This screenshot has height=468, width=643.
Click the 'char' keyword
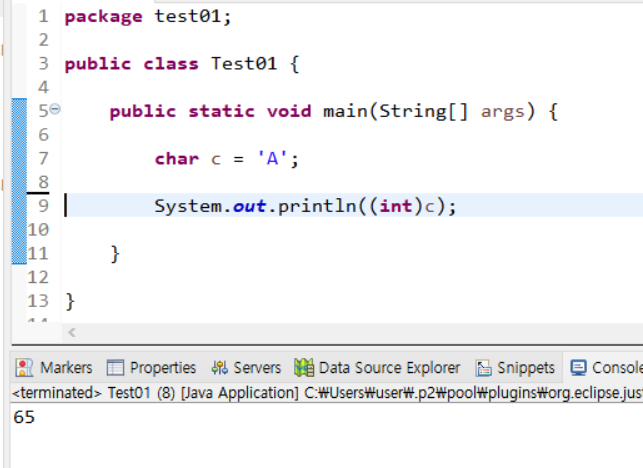(x=177, y=158)
